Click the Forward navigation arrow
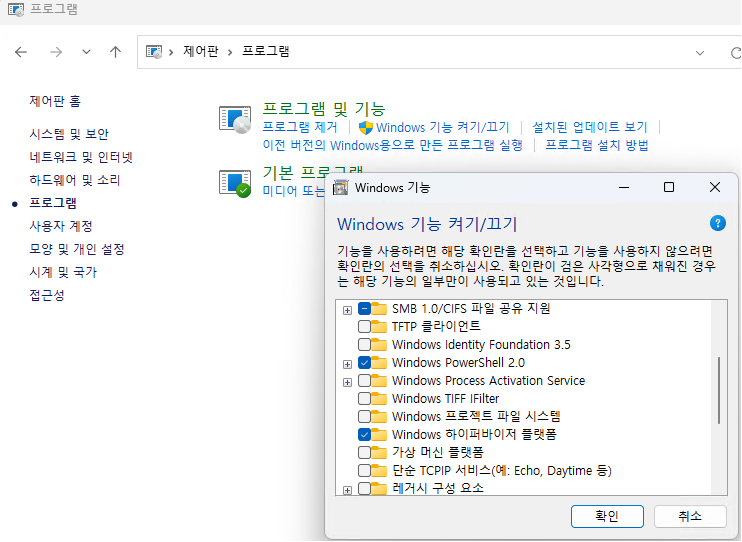This screenshot has width=742, height=542. [x=56, y=52]
